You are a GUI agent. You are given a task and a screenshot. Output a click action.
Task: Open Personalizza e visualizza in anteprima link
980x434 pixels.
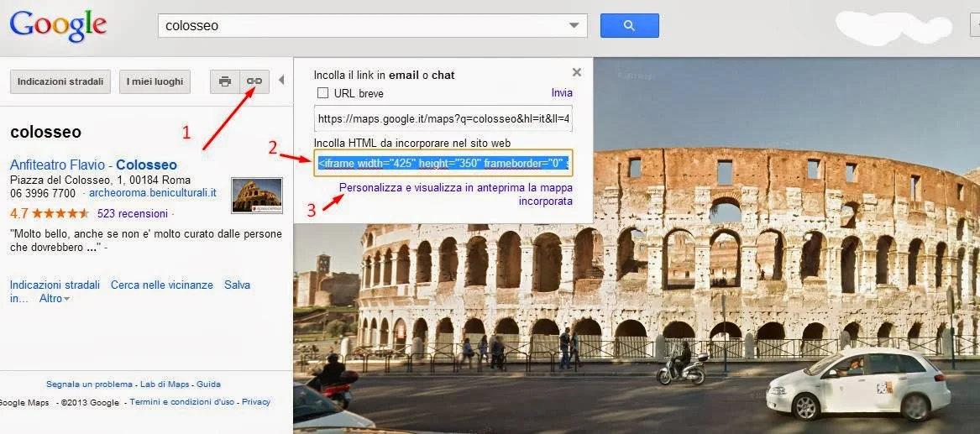tap(456, 194)
